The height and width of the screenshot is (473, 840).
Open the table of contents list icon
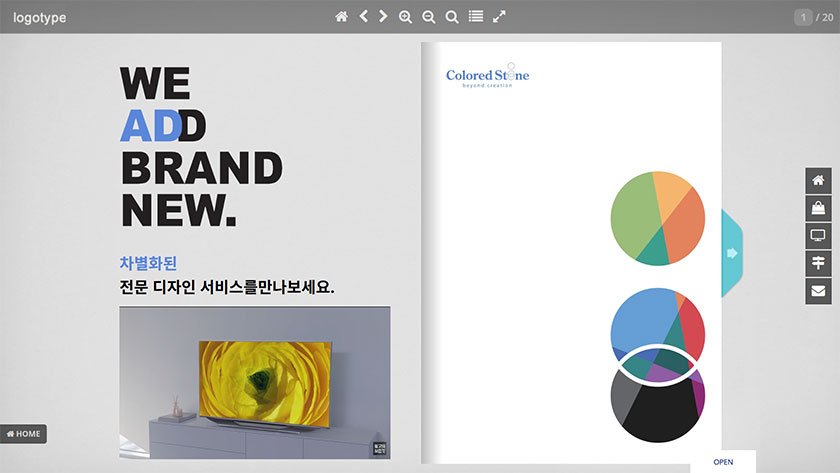coord(476,17)
